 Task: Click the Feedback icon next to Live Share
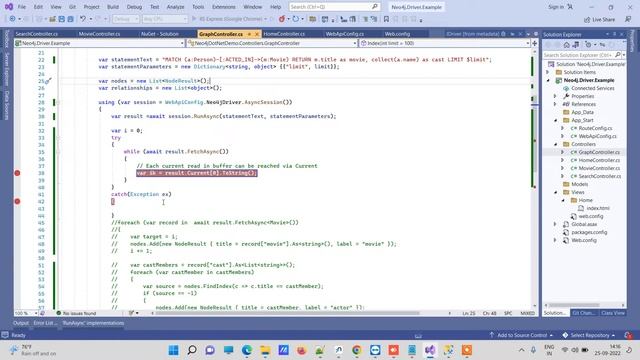click(x=628, y=19)
